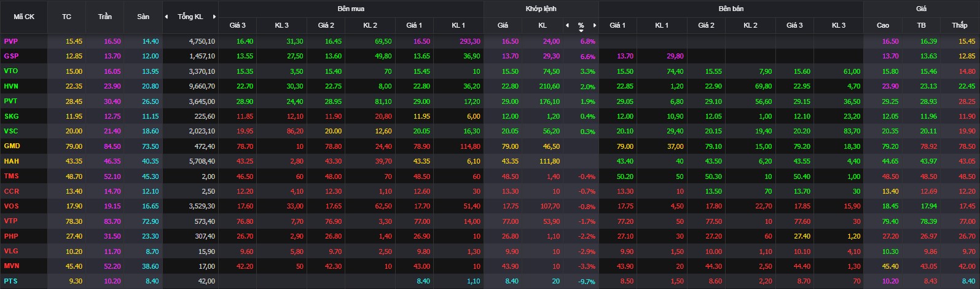980x289 pixels.
Task: Click the Bên mua group header
Action: [x=350, y=9]
